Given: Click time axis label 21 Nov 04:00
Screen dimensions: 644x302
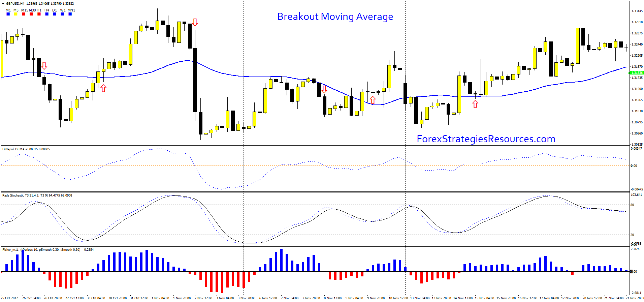Looking at the screenshot, I should click(x=614, y=298).
